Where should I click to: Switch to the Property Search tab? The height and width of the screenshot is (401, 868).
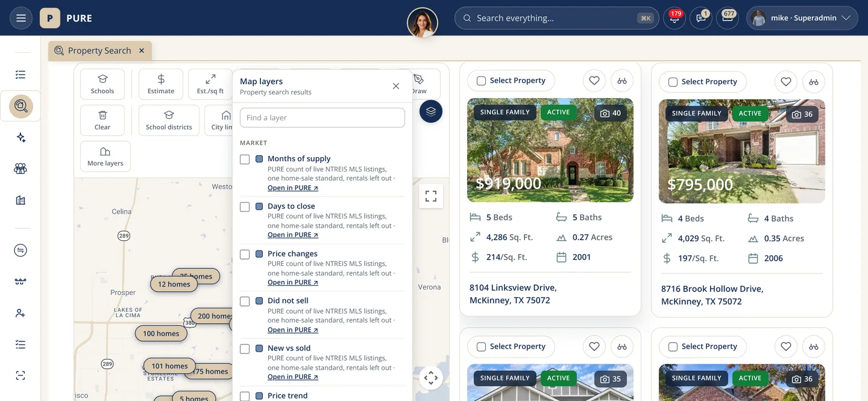pyautogui.click(x=99, y=51)
